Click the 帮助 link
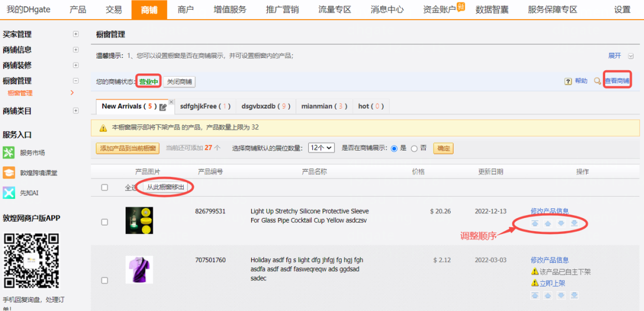 click(581, 81)
